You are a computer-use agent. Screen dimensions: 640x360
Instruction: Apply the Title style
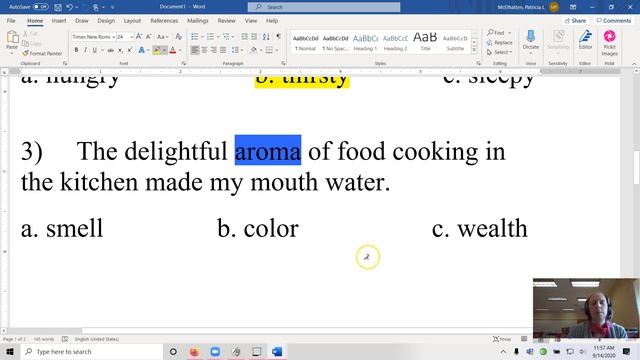coord(425,42)
